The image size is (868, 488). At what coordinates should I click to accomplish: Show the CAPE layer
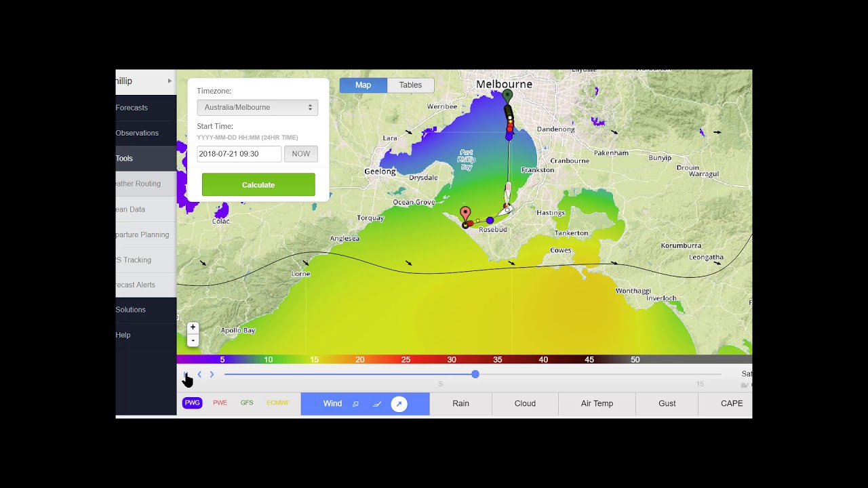(726, 403)
